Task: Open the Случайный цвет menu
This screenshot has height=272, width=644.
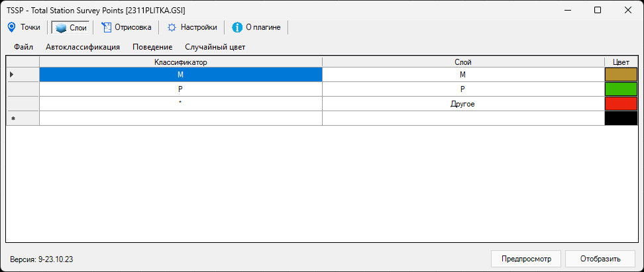Action: [215, 47]
